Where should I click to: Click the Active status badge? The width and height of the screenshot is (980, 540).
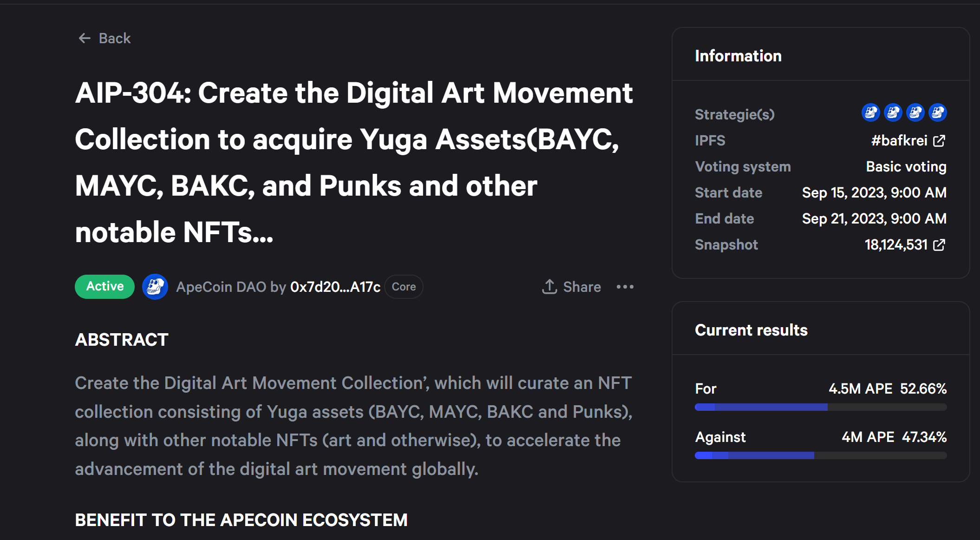pyautogui.click(x=105, y=286)
